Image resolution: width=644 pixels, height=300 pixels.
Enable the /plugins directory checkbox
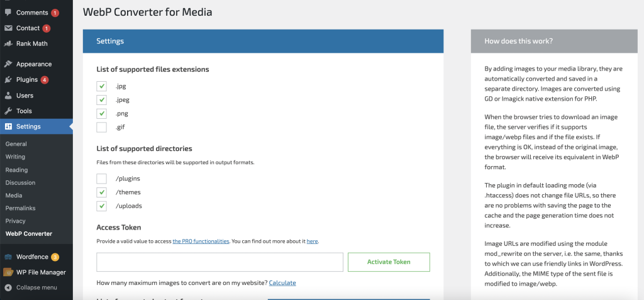pyautogui.click(x=101, y=179)
